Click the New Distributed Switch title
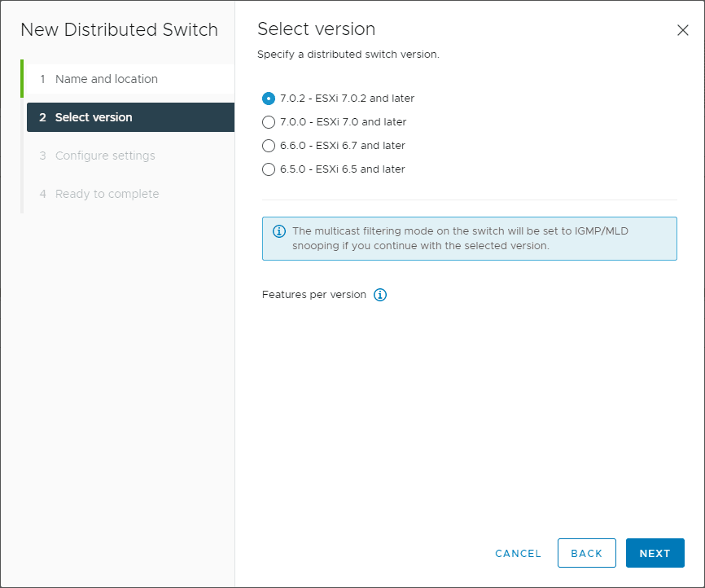The width and height of the screenshot is (705, 588). pyautogui.click(x=119, y=29)
